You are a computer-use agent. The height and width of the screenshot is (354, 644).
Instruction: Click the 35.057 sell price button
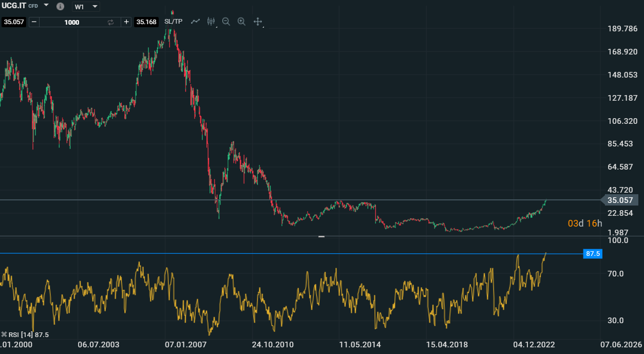tap(13, 22)
